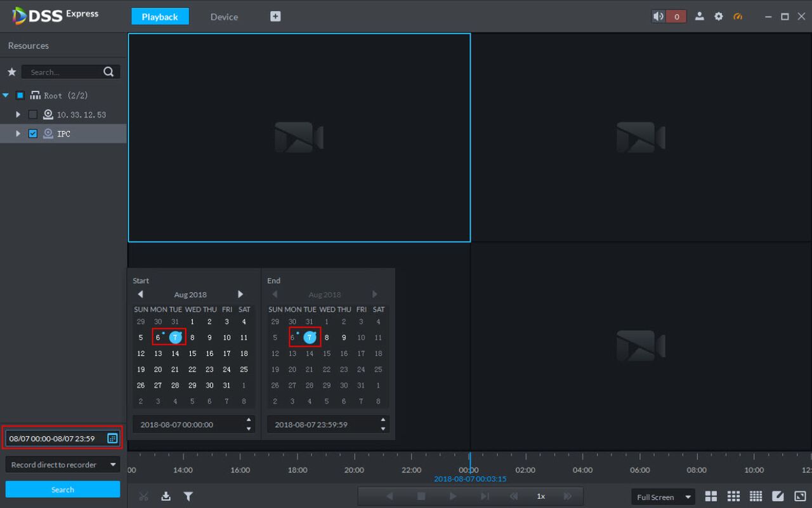Go to next month in Start calendar
This screenshot has height=508, width=812.
click(x=240, y=294)
